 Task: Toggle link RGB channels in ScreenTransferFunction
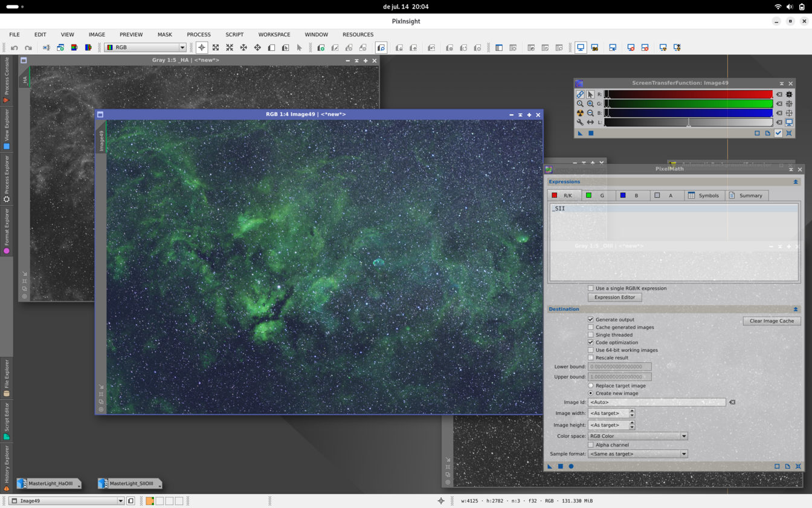tap(580, 94)
